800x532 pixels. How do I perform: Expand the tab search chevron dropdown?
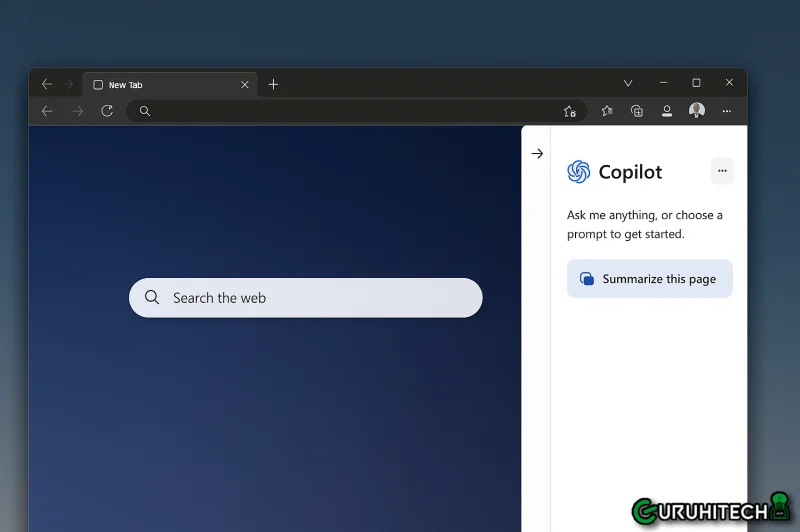coord(628,84)
